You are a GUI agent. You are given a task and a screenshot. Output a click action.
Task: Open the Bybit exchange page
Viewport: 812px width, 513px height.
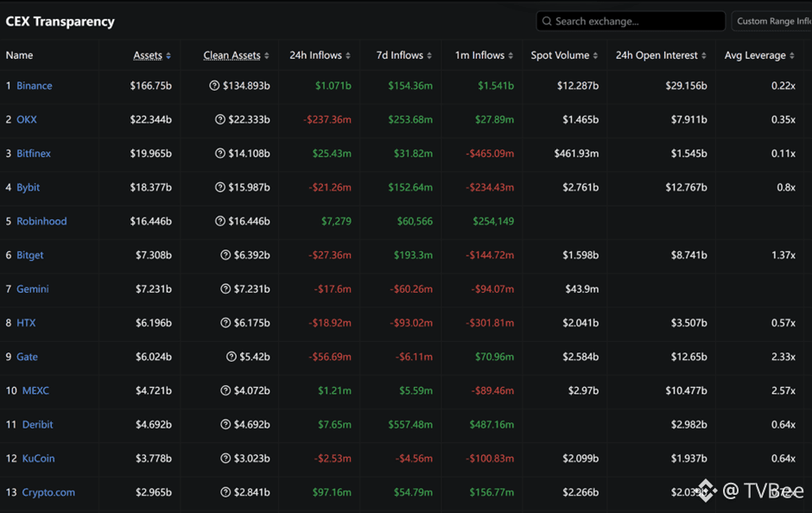[29, 187]
